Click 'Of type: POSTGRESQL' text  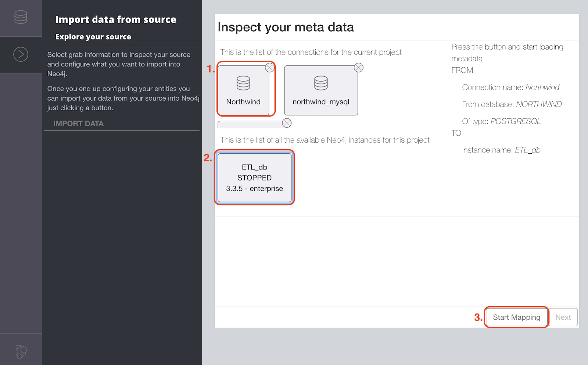(x=501, y=121)
